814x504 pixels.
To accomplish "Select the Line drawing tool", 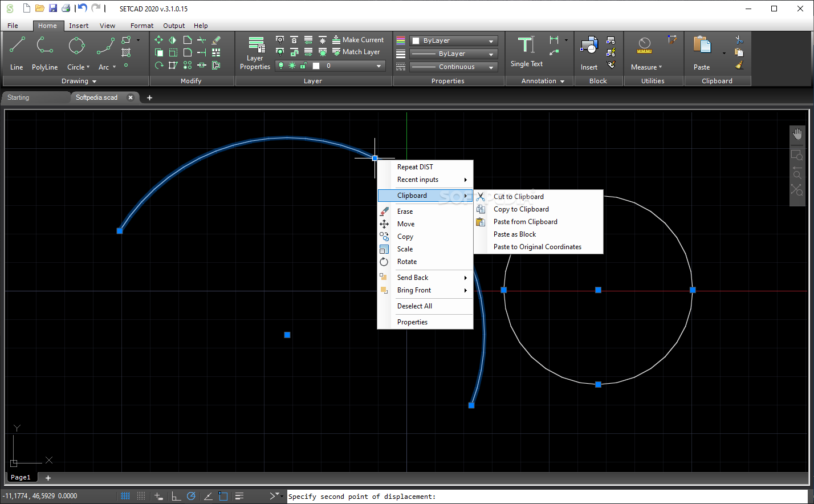I will (x=17, y=53).
